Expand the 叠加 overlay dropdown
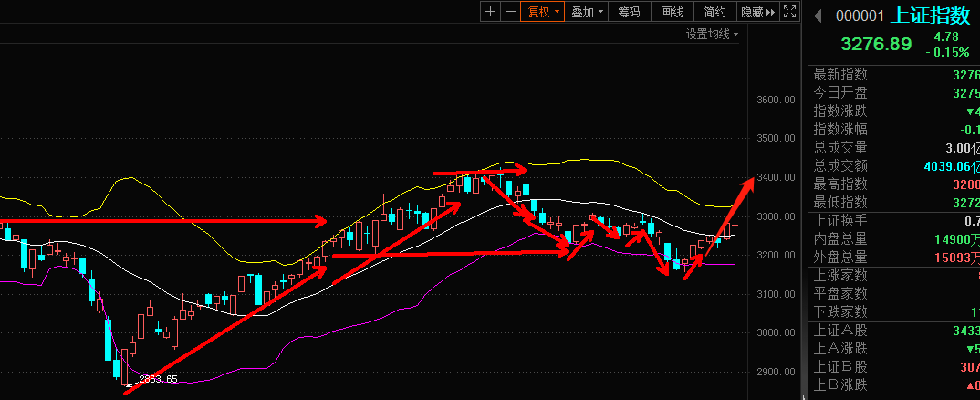Screen dimensions: 980x400 point(587,12)
